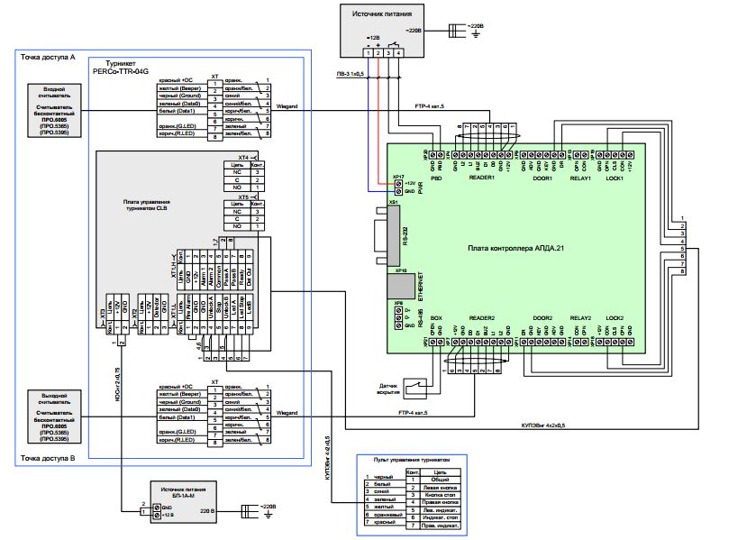Click the XT4 NC contact row
756x540 pixels.
[x=244, y=172]
